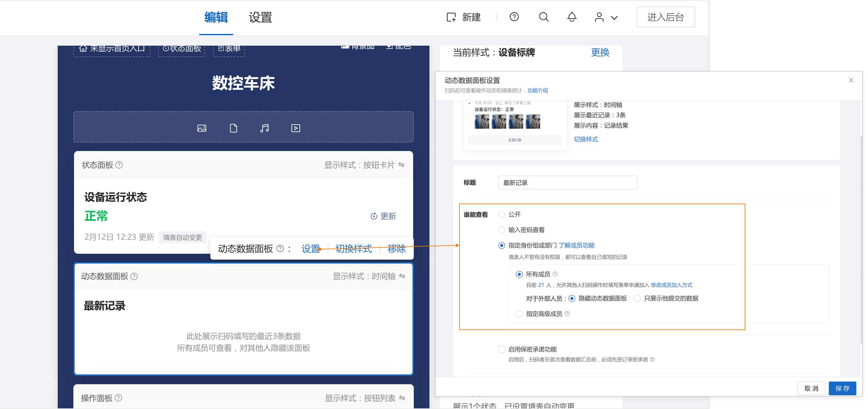Click the insert audio music icon
This screenshot has height=409, width=868.
coord(264,128)
